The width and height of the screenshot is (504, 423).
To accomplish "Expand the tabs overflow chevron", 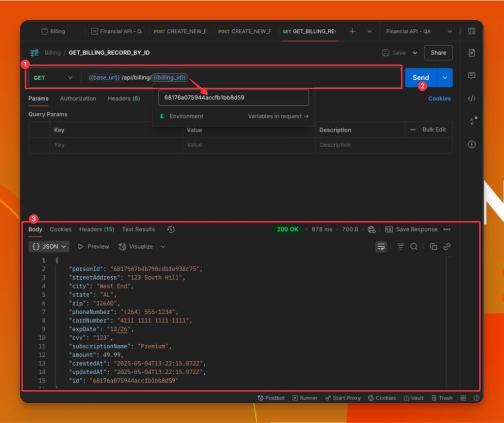I will 370,31.
